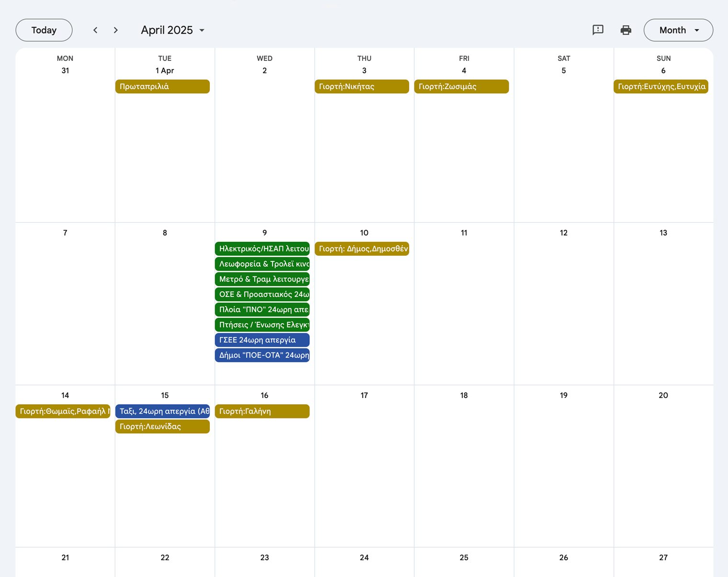The image size is (728, 577).
Task: Open the Γιορτή:Νικήτας event
Action: pyautogui.click(x=362, y=87)
